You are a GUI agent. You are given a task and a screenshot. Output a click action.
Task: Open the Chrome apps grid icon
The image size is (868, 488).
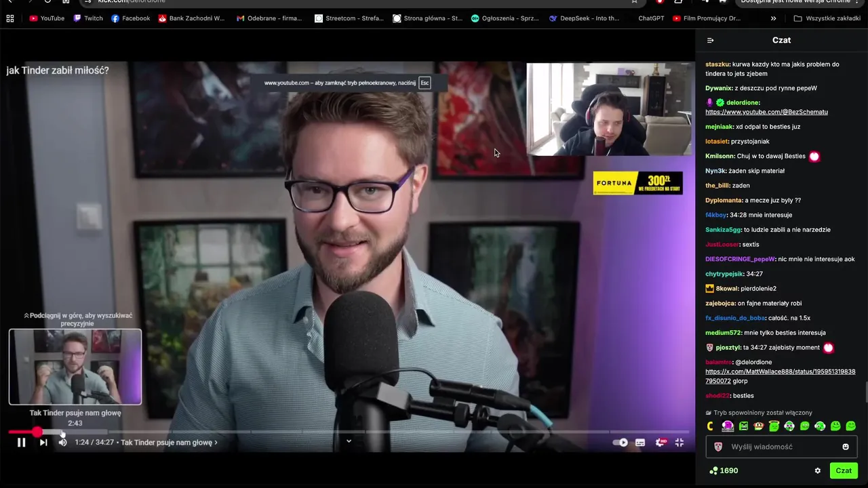[x=10, y=18]
